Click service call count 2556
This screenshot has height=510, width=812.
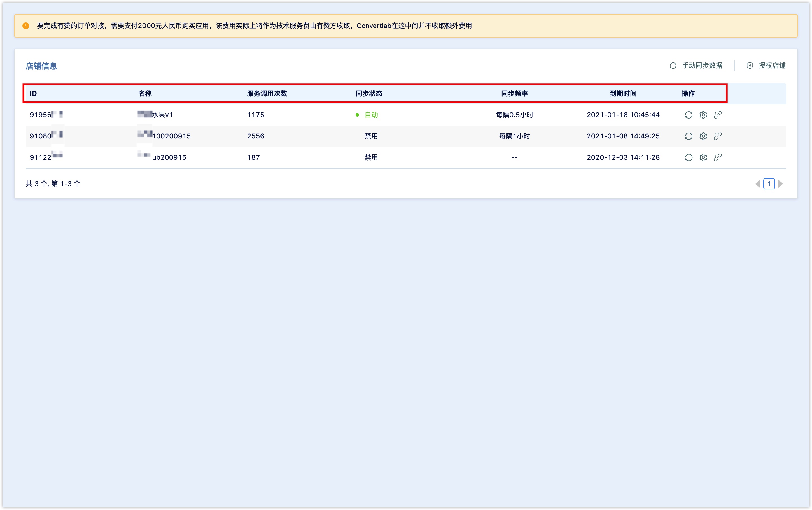click(x=255, y=136)
